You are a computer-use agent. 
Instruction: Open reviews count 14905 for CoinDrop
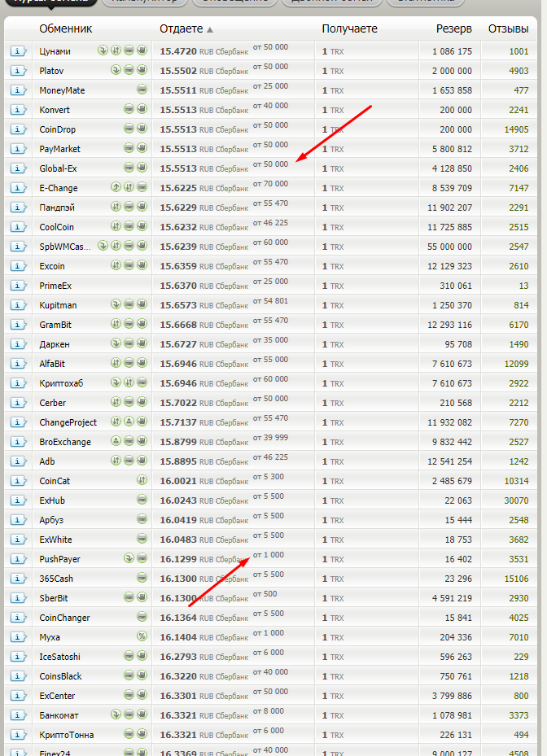click(x=516, y=129)
